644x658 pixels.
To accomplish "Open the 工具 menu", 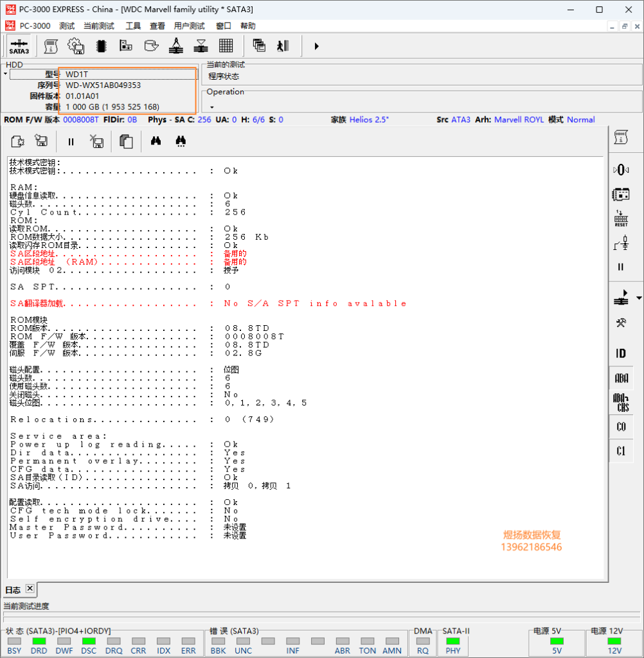I will [133, 26].
